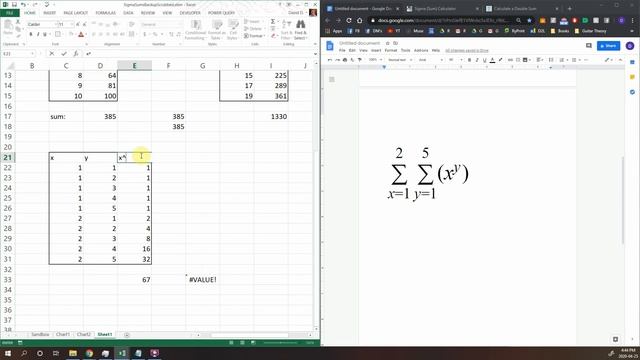Click the Undo icon in Excel title bar
Viewport: 640px width, 360px height.
coord(23,4)
